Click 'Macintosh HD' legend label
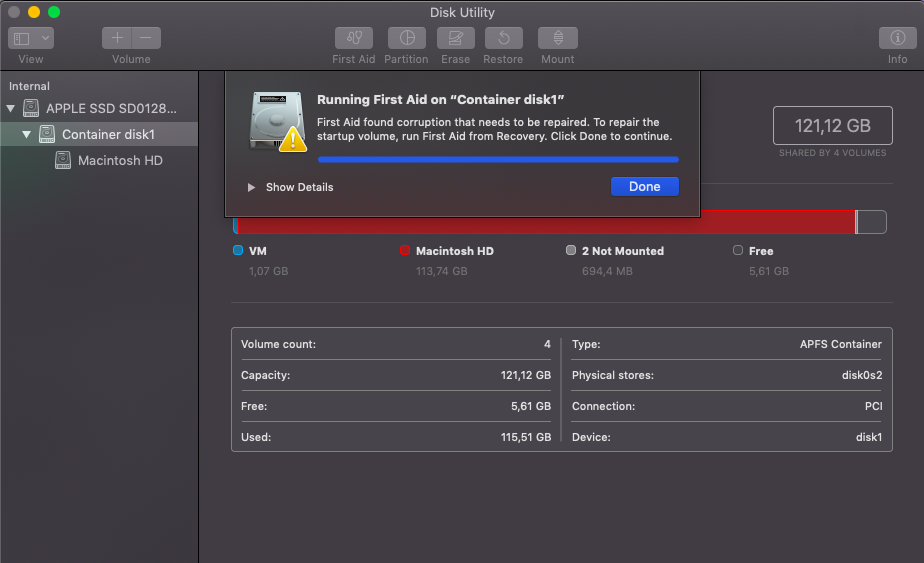 click(x=454, y=251)
